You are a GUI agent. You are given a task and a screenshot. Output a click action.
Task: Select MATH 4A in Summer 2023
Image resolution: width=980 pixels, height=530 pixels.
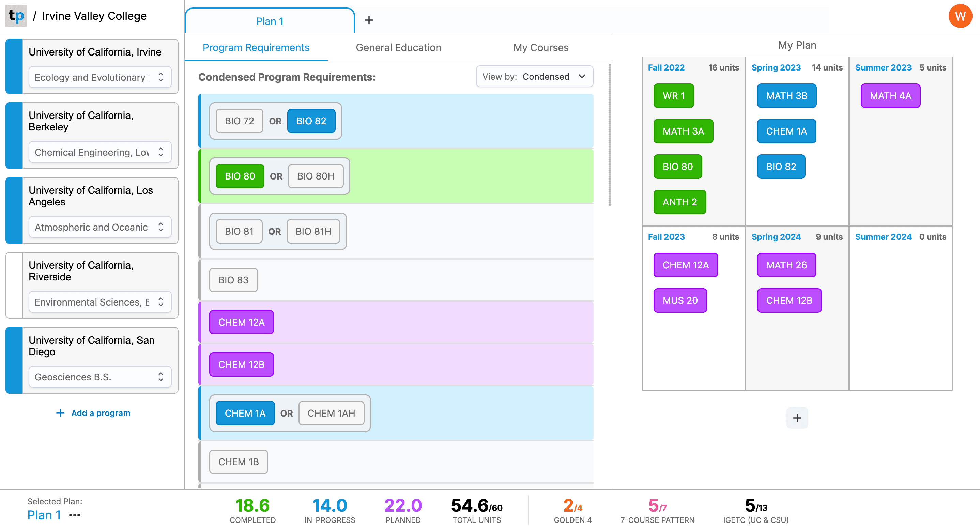pos(890,96)
